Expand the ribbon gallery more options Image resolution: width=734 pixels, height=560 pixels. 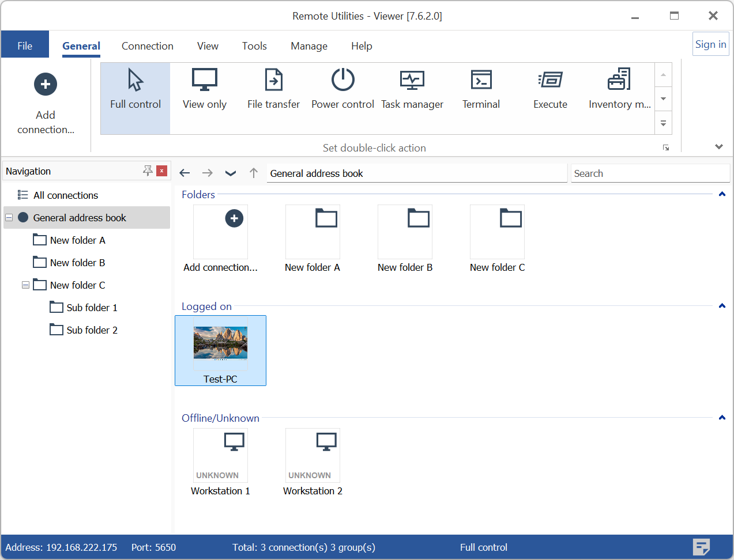(x=663, y=124)
